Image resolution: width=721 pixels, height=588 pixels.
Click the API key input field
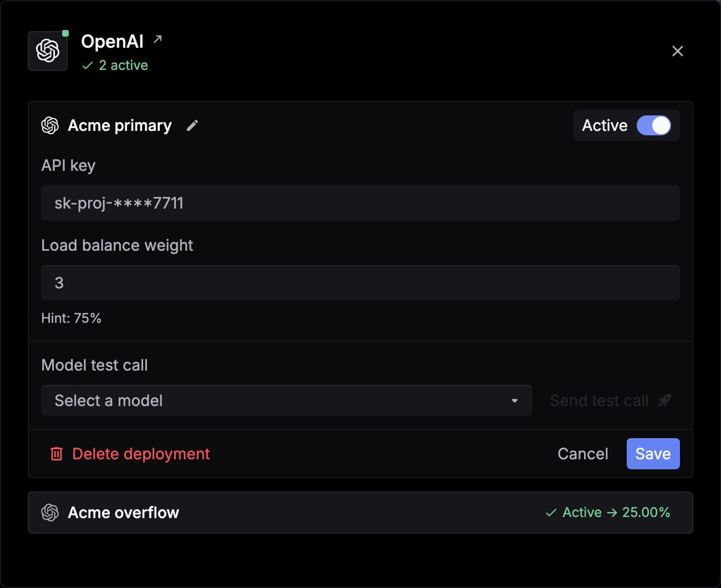(x=360, y=203)
